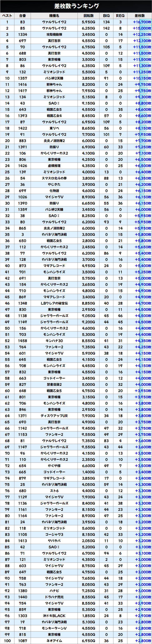Click the 台番 column header
Viewport: 152px width, 644px height.
tap(23, 16)
